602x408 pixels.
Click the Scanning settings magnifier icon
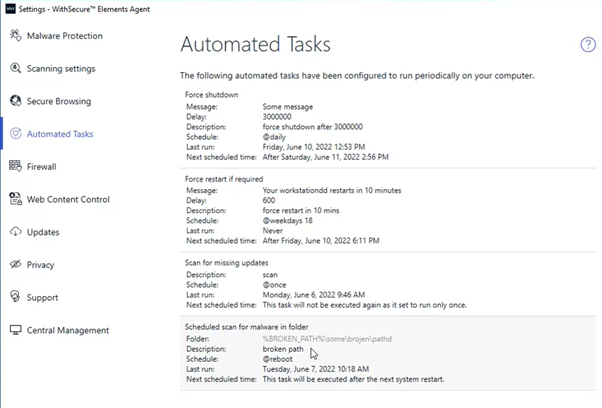coord(15,68)
